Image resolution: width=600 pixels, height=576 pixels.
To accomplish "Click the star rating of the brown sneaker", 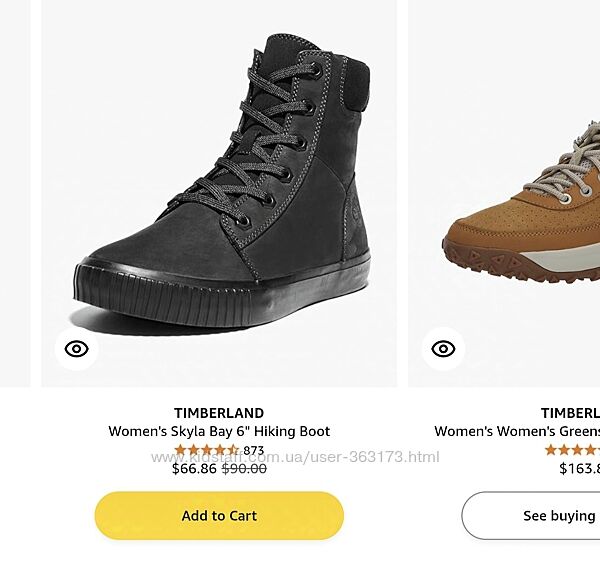I will [x=572, y=450].
